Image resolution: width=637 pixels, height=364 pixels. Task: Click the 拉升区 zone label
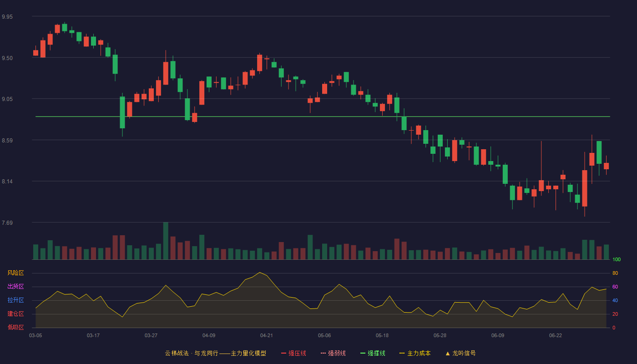pos(16,300)
